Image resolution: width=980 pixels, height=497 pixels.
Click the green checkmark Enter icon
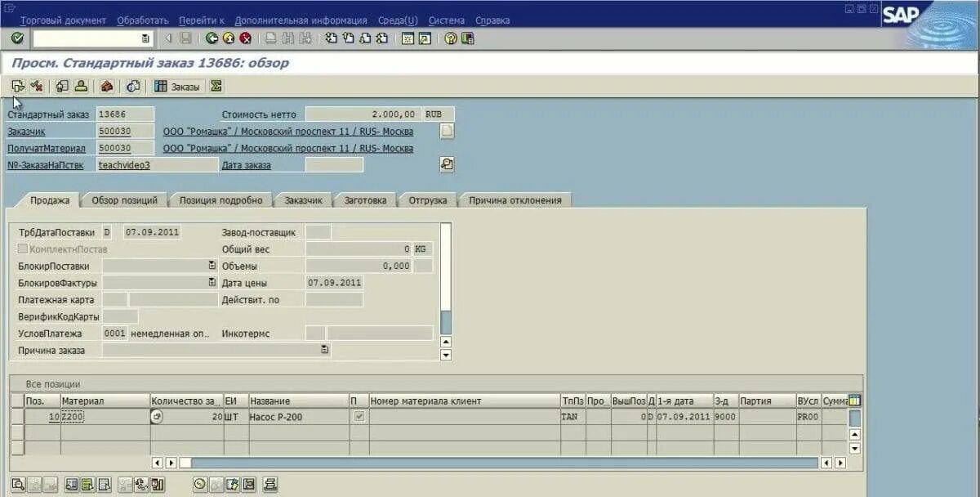pos(17,38)
